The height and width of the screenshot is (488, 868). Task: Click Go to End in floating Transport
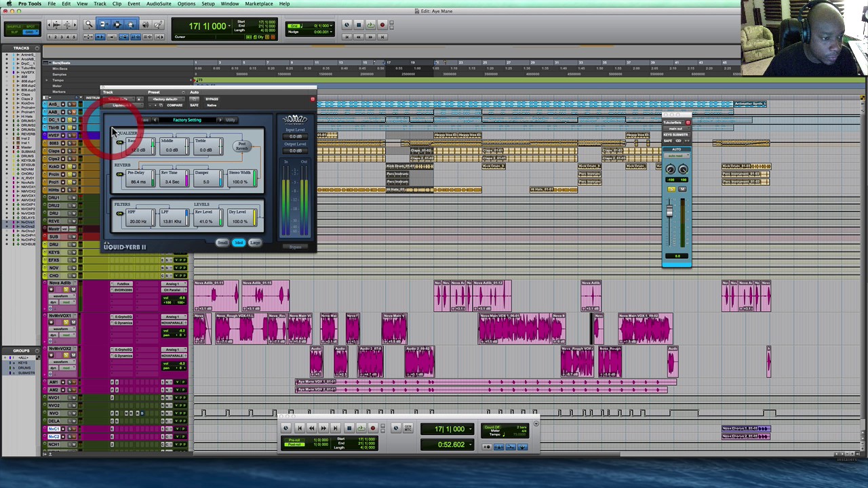point(335,428)
